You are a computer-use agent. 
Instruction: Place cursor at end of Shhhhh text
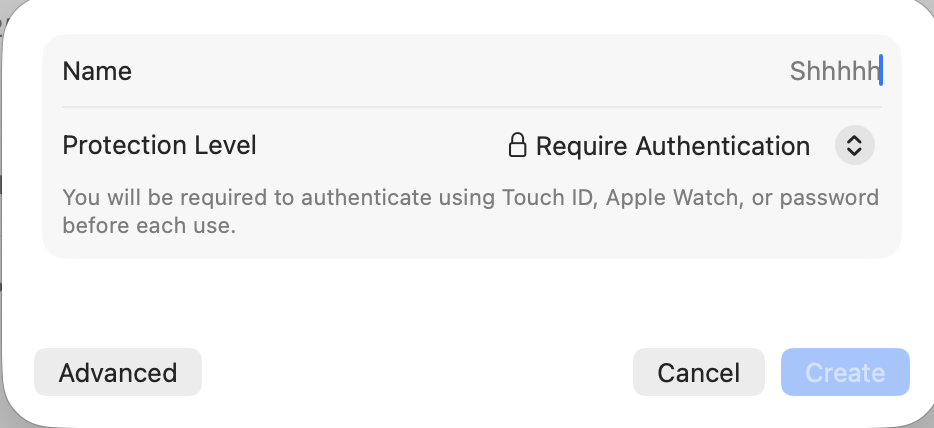click(879, 71)
